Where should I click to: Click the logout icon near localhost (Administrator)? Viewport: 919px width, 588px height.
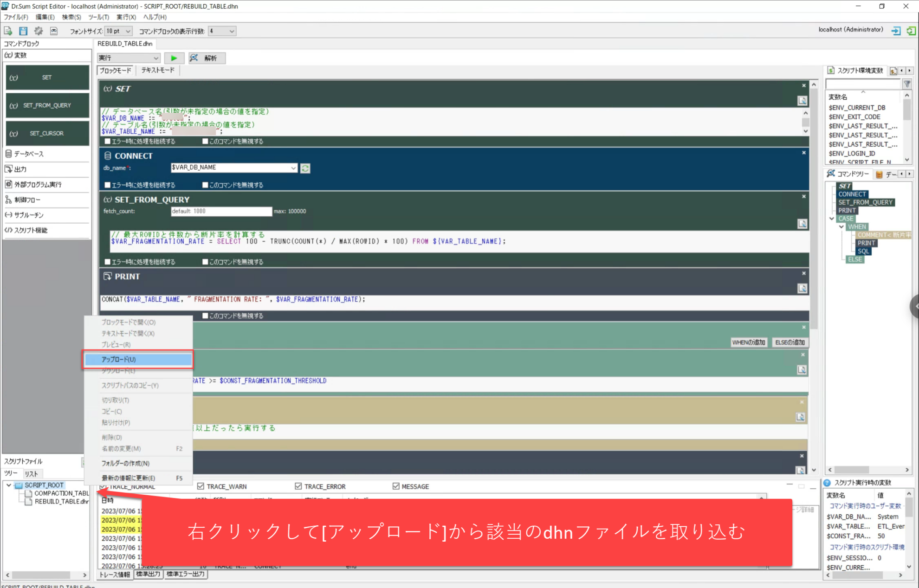click(896, 31)
